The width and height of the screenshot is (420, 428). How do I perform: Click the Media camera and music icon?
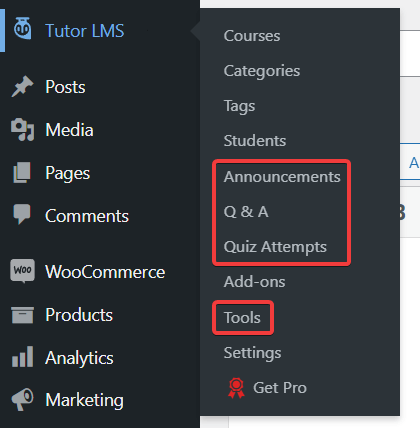[22, 130]
